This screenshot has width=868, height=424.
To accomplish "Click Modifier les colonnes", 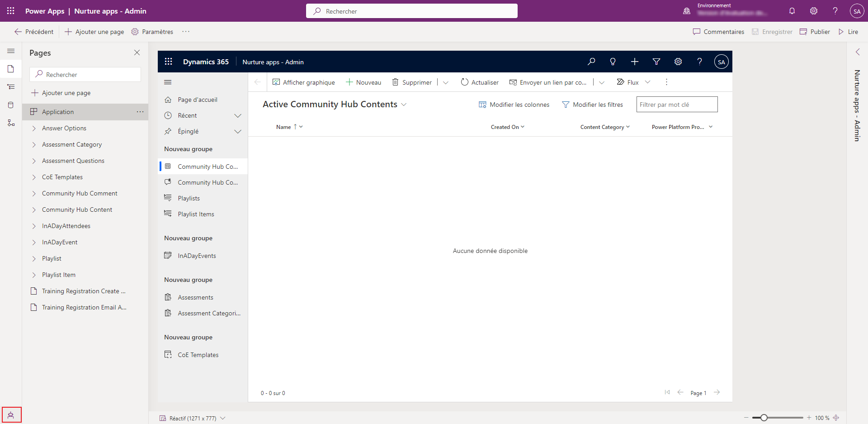I will pyautogui.click(x=514, y=105).
